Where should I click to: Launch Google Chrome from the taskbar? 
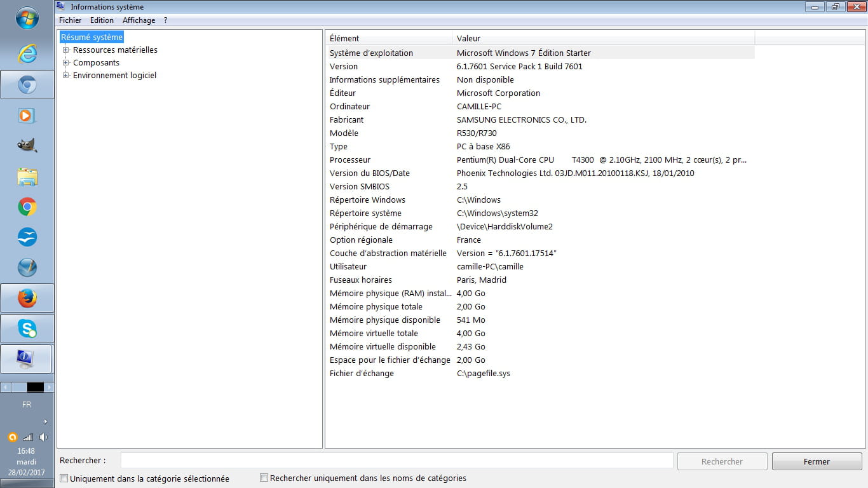coord(27,207)
